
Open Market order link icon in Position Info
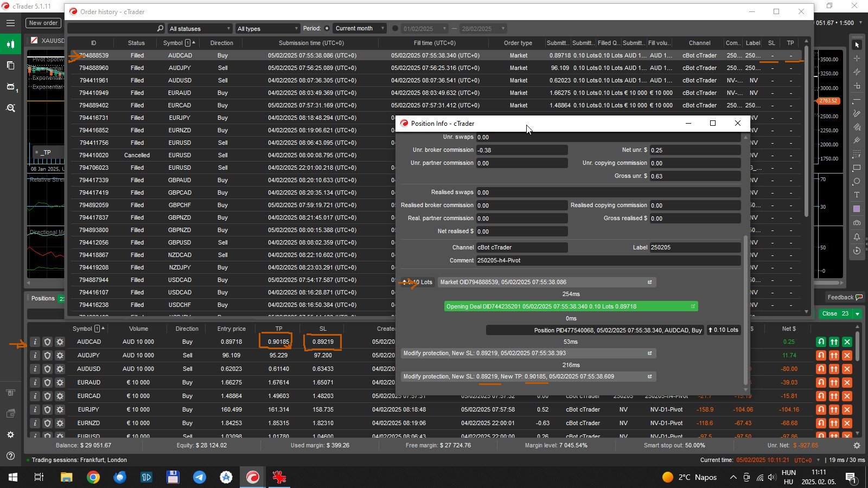click(649, 282)
